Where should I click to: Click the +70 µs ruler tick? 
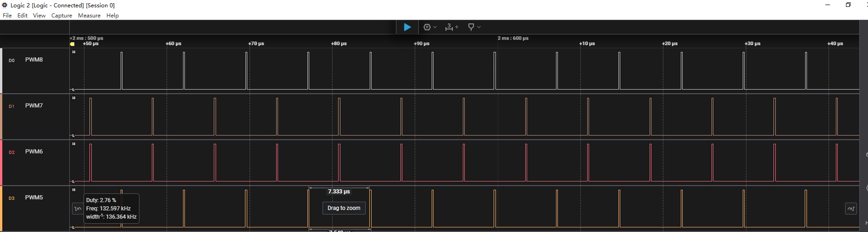[256, 44]
